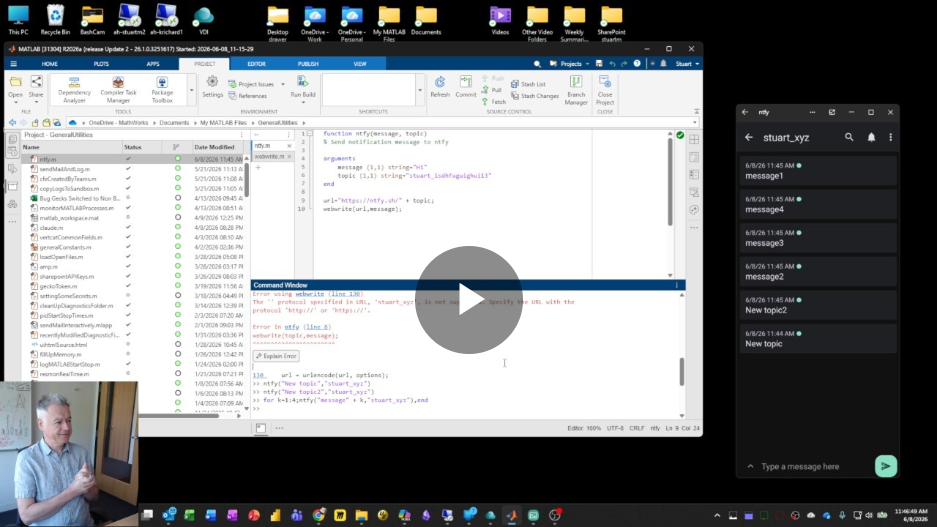Open MATLAB help question mark icon
The height and width of the screenshot is (527, 938).
click(637, 64)
